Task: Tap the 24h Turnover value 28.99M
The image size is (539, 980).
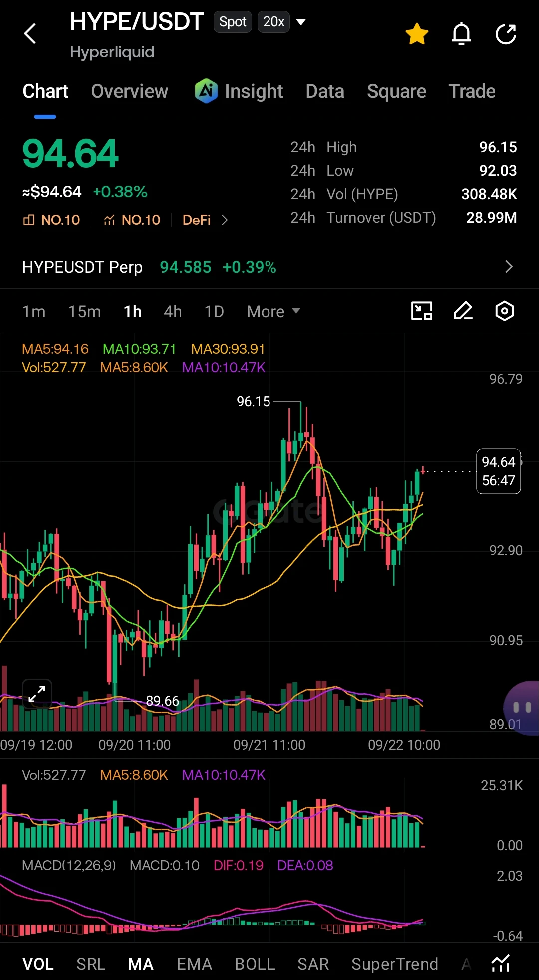Action: pos(492,218)
